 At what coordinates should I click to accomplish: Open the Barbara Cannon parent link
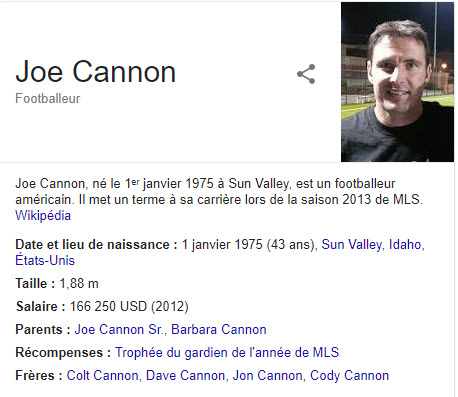(x=219, y=329)
